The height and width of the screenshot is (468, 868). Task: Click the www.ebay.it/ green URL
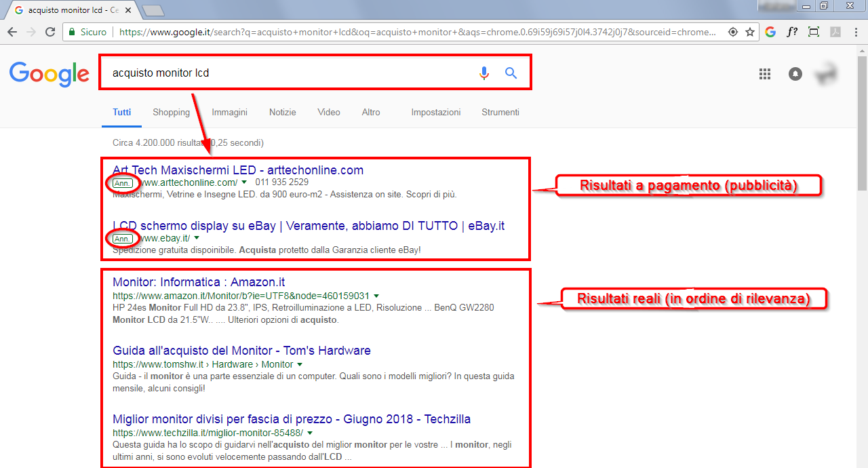[x=165, y=238]
